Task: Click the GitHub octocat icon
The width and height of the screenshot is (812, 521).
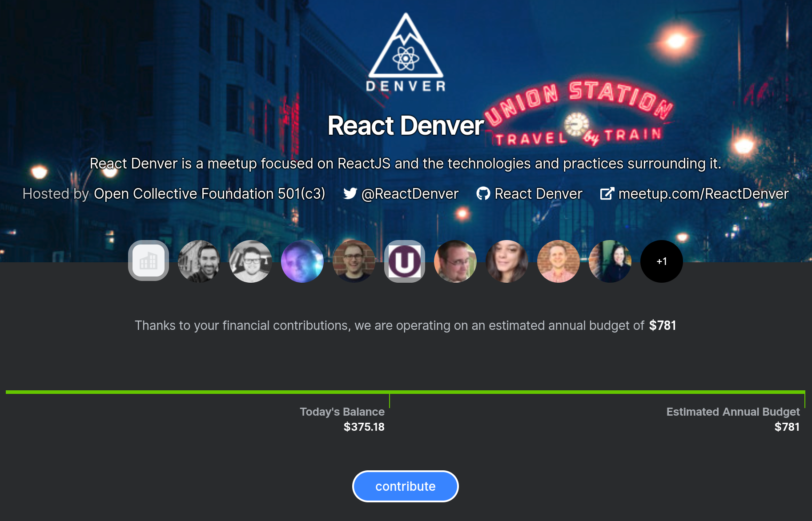Action: point(483,193)
